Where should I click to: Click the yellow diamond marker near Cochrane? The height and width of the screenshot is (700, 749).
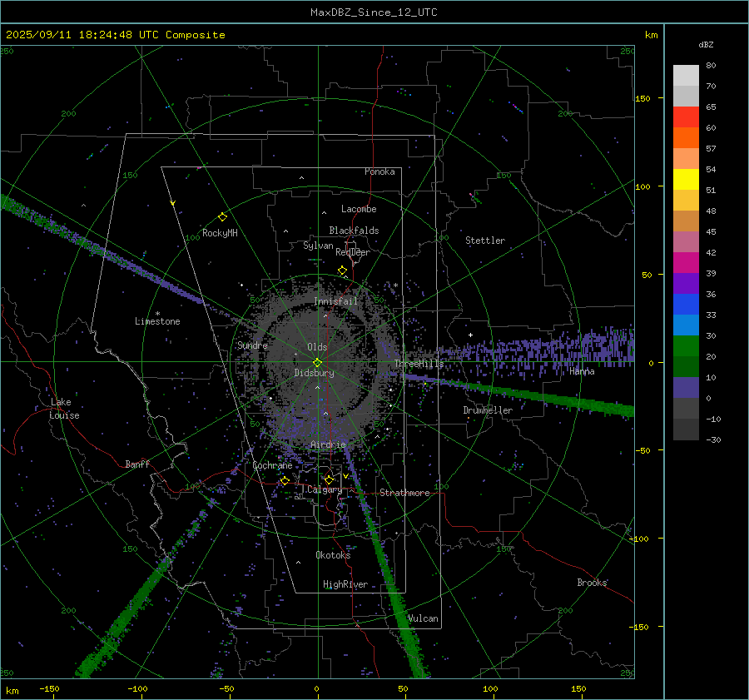[285, 480]
